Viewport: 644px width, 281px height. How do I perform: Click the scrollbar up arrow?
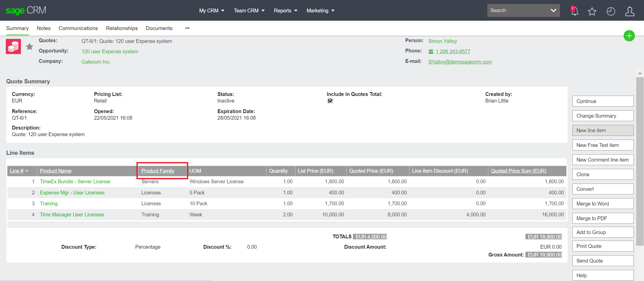[640, 73]
